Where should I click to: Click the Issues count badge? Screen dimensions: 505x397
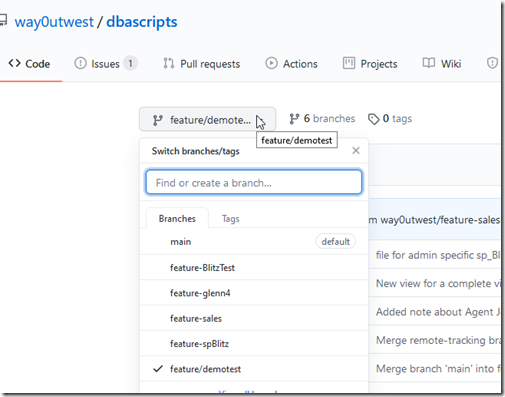coord(130,63)
